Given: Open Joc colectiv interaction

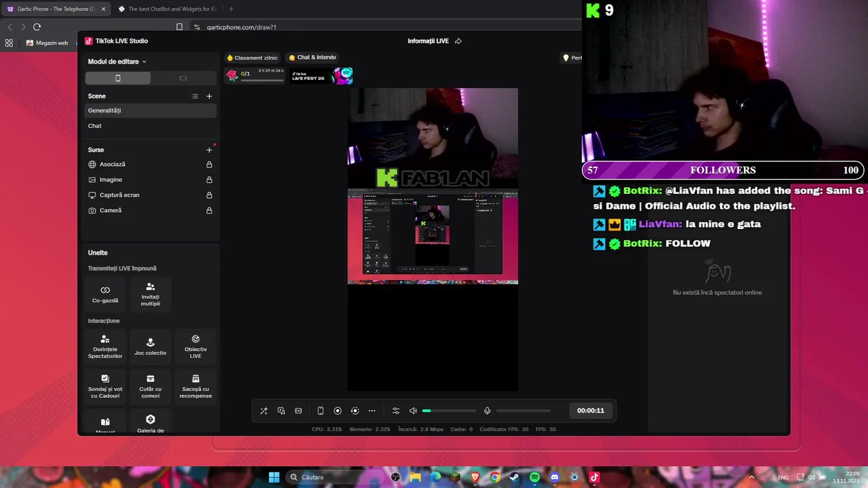Looking at the screenshot, I should pyautogui.click(x=151, y=346).
